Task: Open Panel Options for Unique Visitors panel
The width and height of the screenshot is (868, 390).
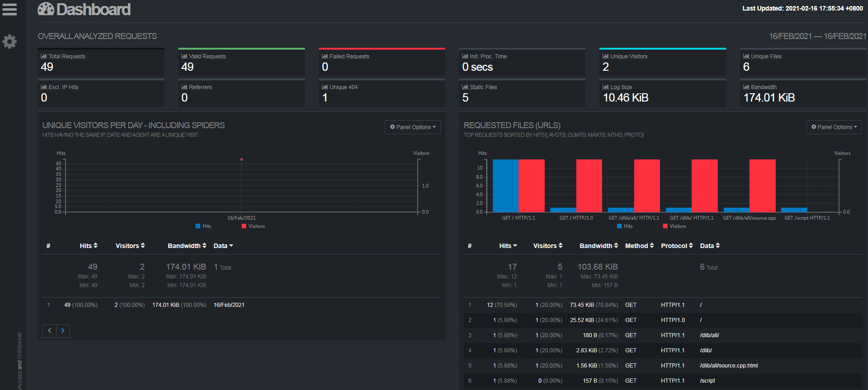Action: (412, 127)
